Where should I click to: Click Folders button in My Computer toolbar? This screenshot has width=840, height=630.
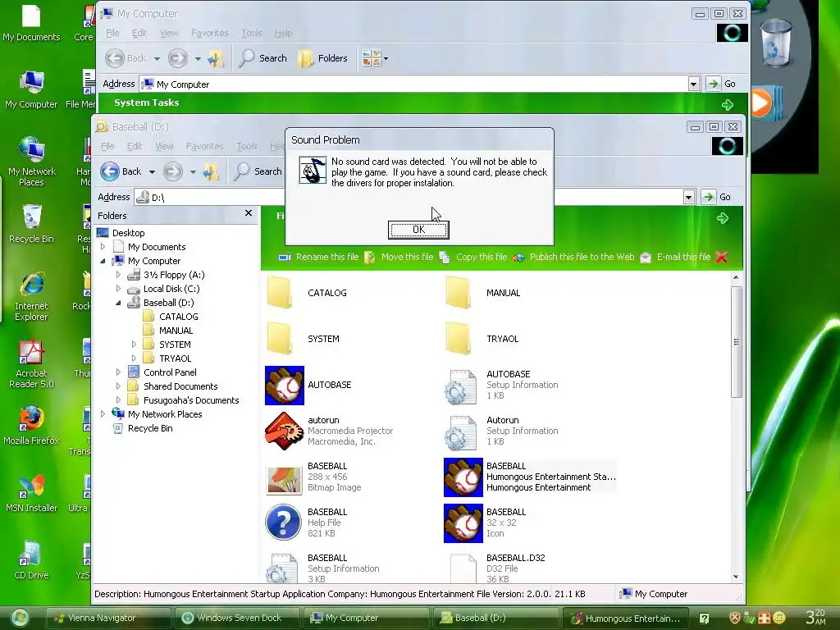322,58
